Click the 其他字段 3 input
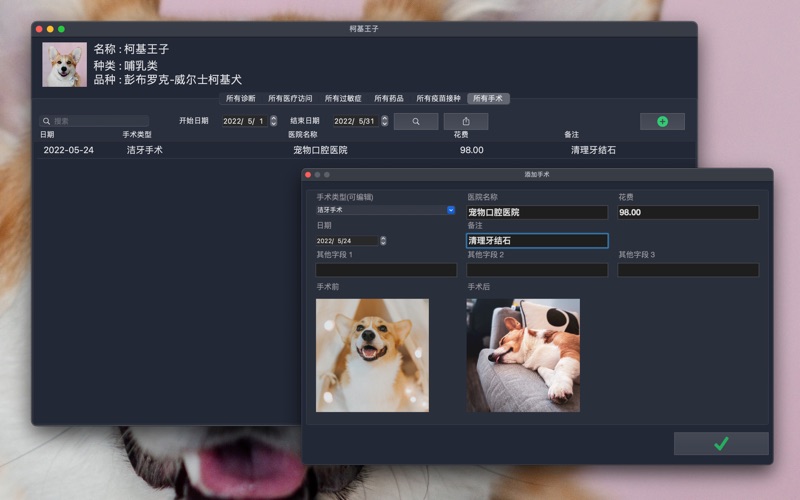 tap(688, 270)
